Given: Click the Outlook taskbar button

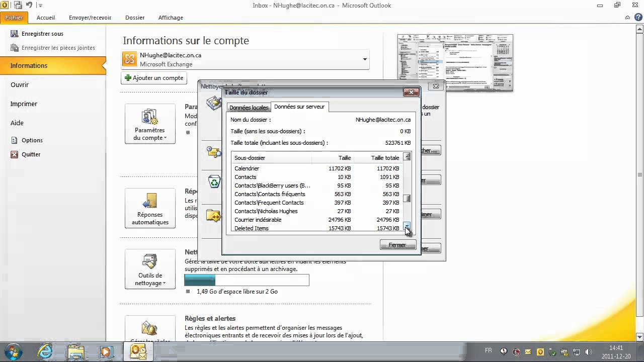Looking at the screenshot, I should pos(137,351).
